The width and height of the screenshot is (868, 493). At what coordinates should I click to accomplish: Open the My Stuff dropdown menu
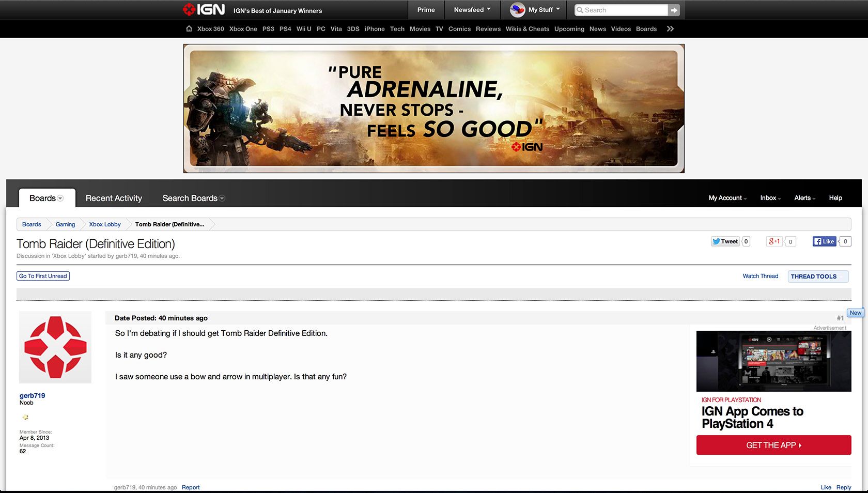point(545,10)
